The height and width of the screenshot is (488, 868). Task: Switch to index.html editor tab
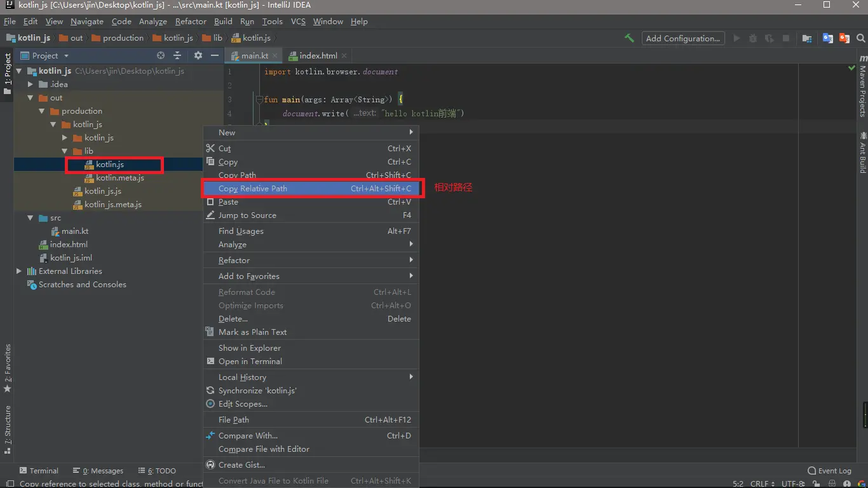coord(318,56)
